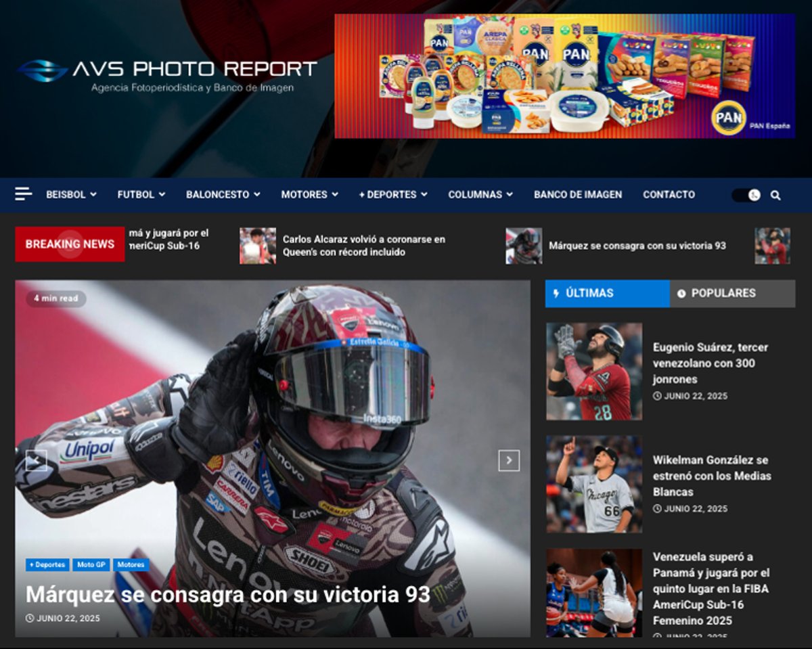Click Venezuela basketball article thumbnail

594,593
